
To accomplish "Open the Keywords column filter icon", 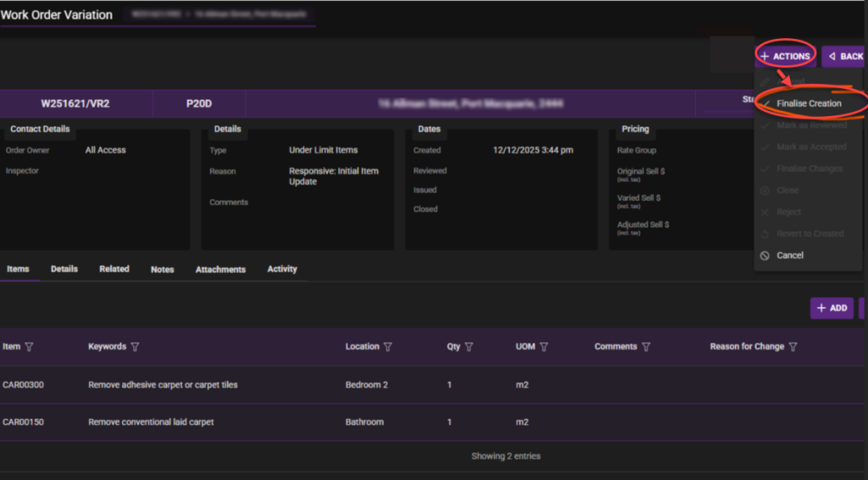I will coord(135,347).
